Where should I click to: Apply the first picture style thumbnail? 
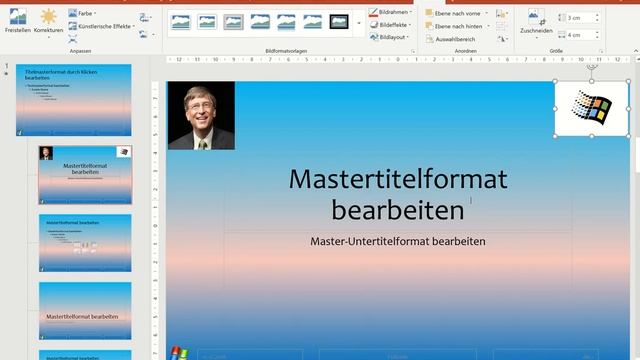click(181, 22)
